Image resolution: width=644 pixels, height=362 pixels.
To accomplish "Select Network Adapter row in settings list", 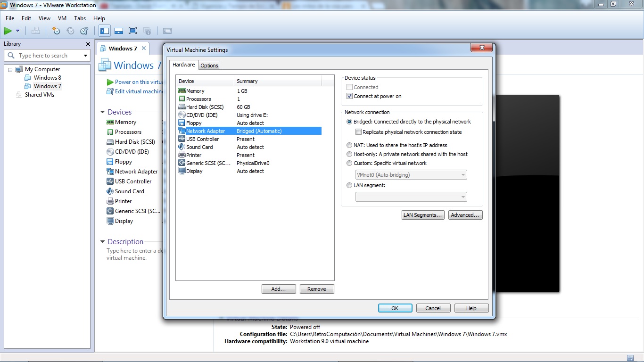I will pos(249,131).
